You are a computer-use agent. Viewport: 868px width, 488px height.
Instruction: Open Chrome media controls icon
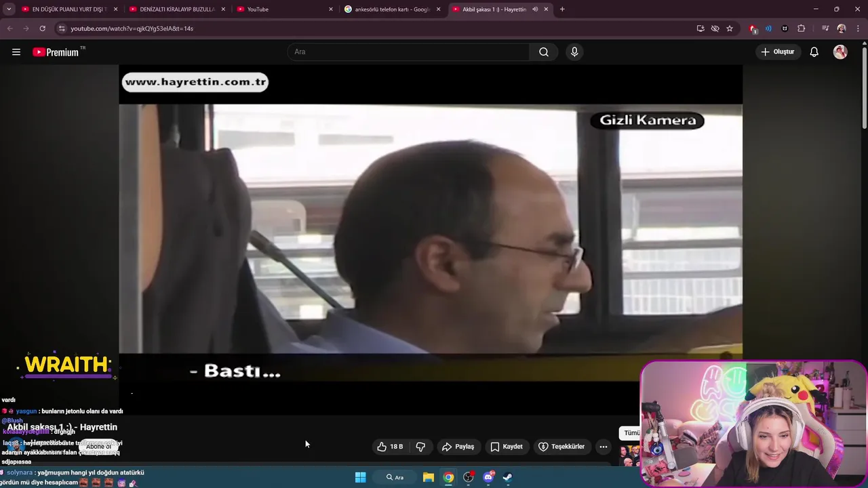coord(825,28)
